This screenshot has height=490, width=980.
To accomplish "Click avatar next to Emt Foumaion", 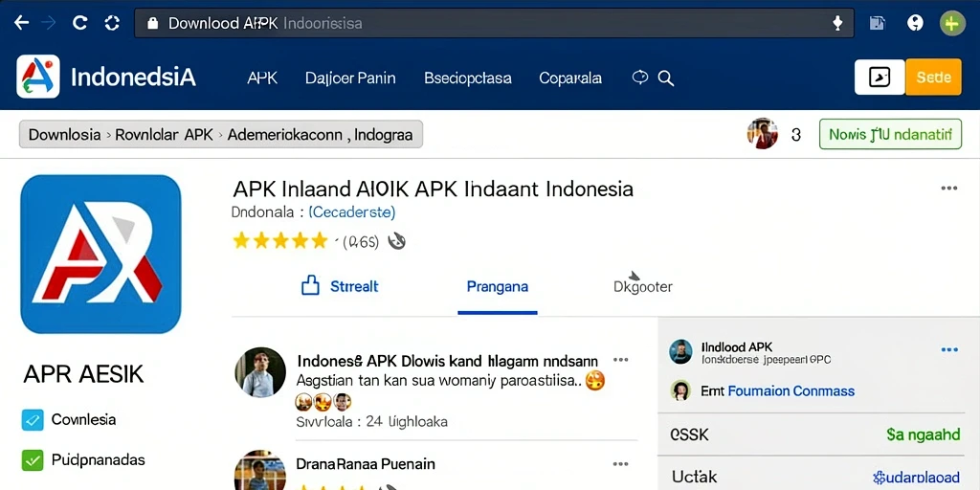I will point(680,390).
